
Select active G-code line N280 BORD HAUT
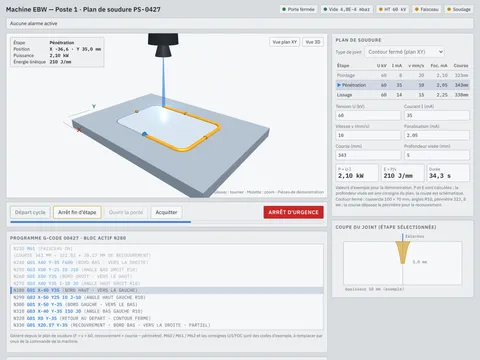pyautogui.click(x=167, y=290)
